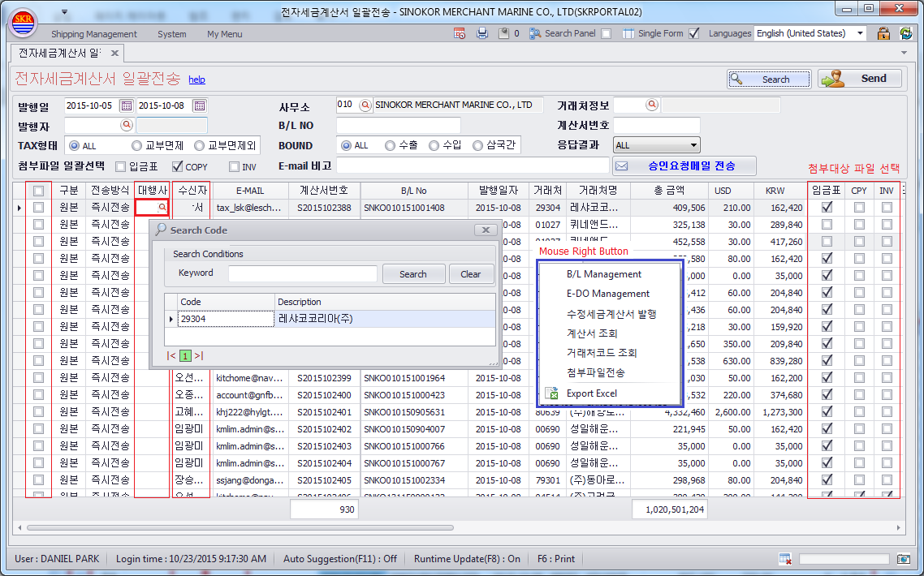Click the B/L NO input field

tap(399, 126)
